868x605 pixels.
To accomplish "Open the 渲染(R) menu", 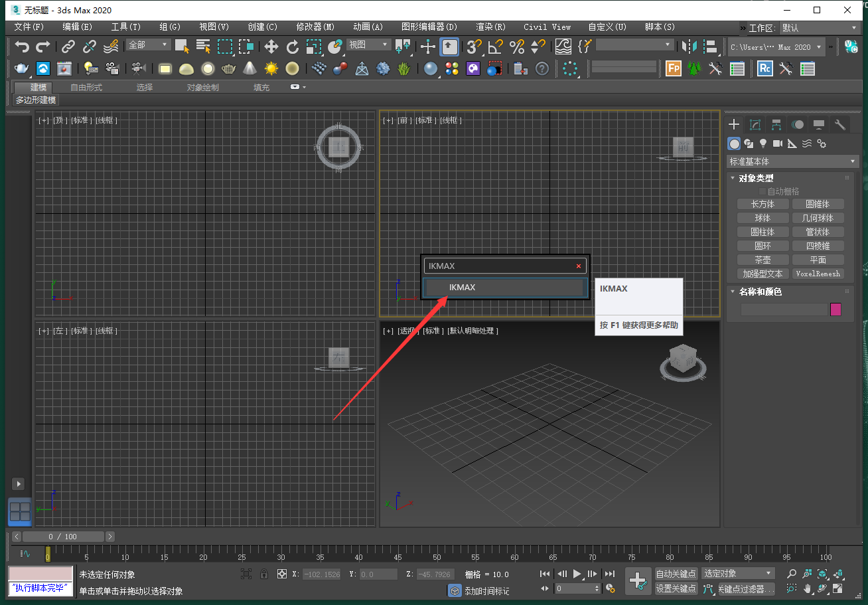I will pyautogui.click(x=490, y=27).
